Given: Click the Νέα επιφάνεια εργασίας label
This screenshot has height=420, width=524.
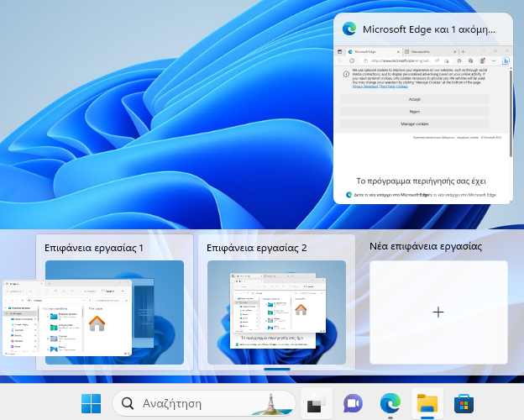Looking at the screenshot, I should tap(426, 247).
